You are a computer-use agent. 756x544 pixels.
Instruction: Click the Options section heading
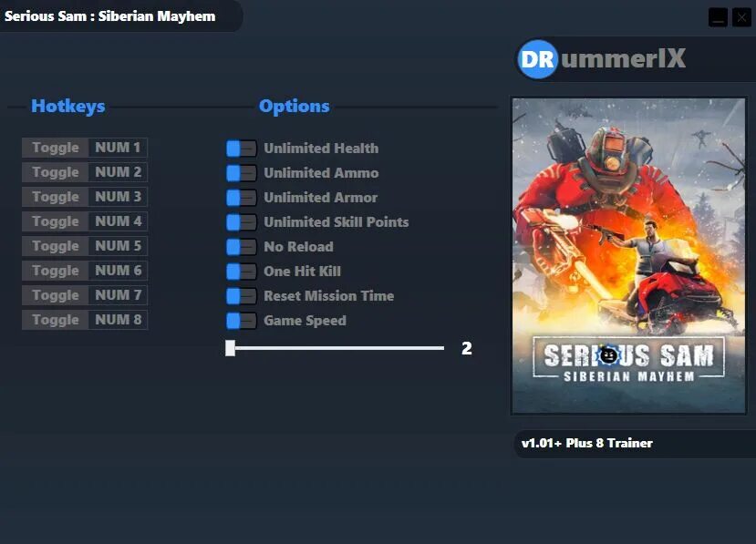click(295, 106)
